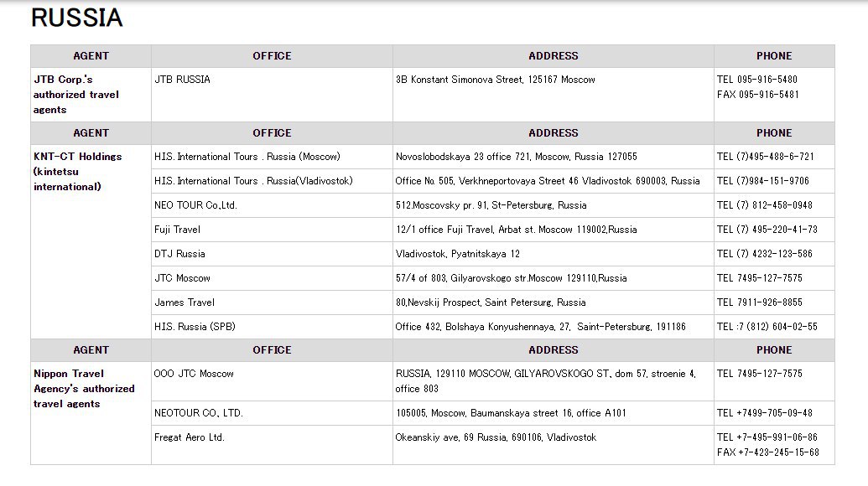Click "H.I.S. International Tours . Russia(Vladivostok)" office
The height and width of the screenshot is (486, 868).
tap(253, 181)
